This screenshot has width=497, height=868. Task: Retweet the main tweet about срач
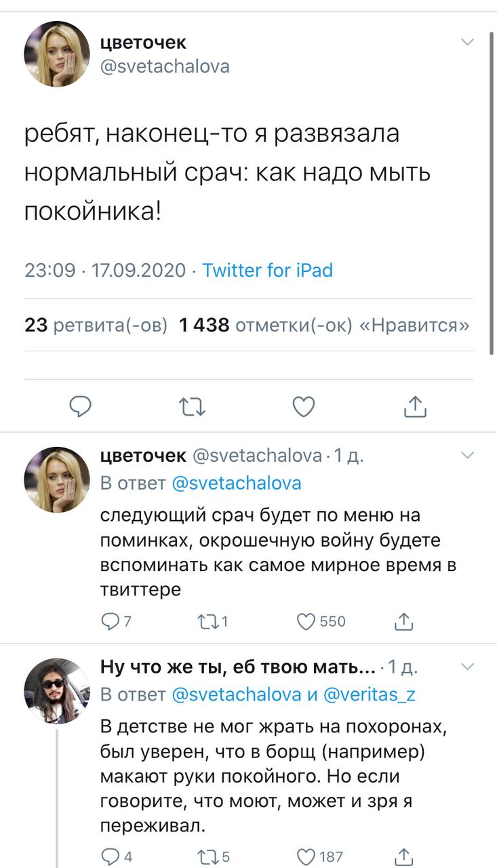[191, 406]
